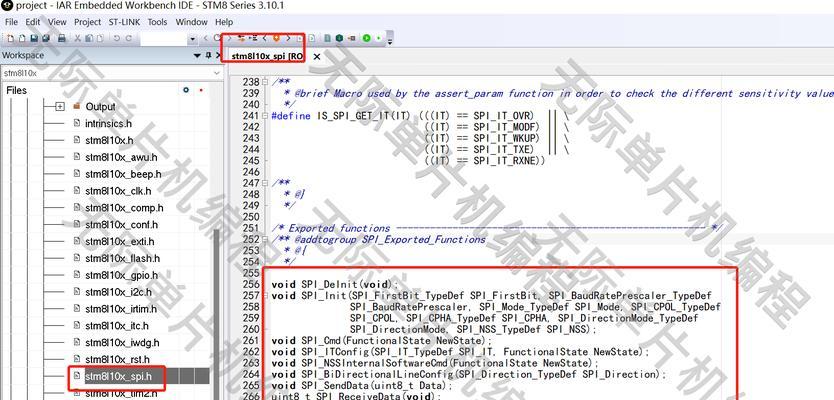This screenshot has width=834, height=400.
Task: Expand the Output folder node
Action: tap(60, 106)
